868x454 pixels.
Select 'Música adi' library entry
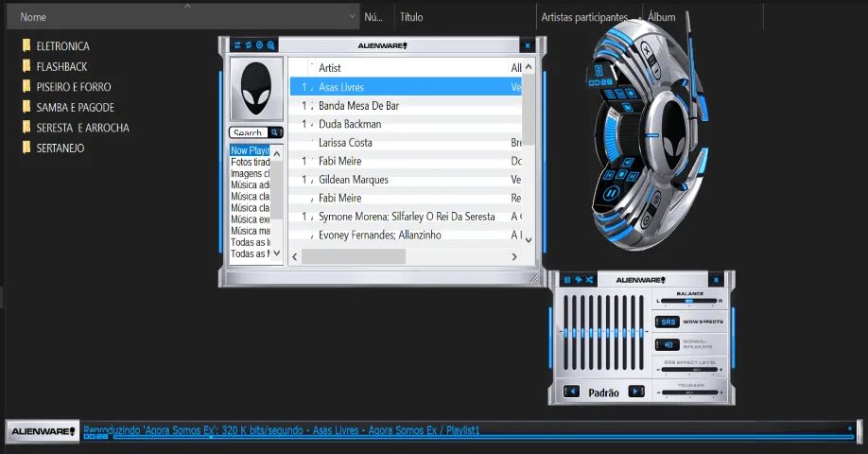(x=250, y=185)
